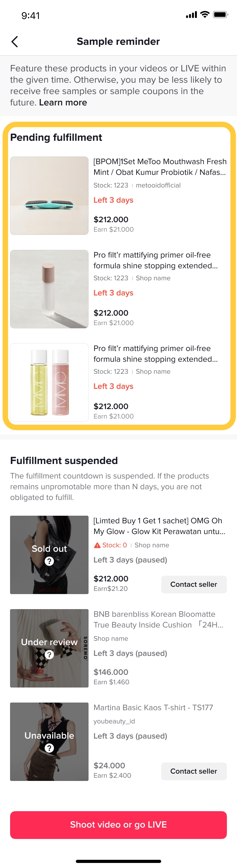Select the BPOM MeToo Mouthwash product title
The image size is (237, 868).
[x=160, y=167]
